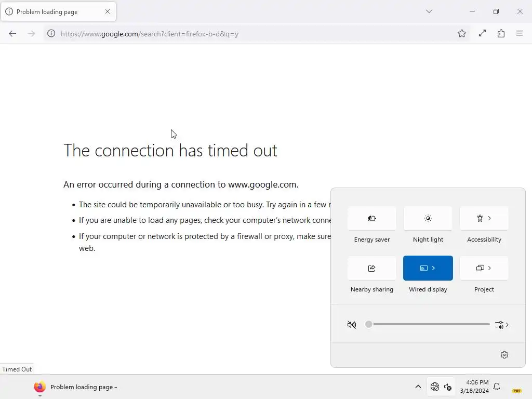Open the clock and date display
The image size is (532, 399).
[x=474, y=387]
